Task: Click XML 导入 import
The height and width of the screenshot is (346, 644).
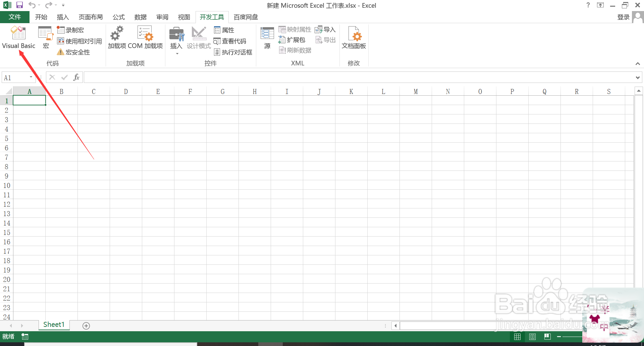Action: coord(325,30)
